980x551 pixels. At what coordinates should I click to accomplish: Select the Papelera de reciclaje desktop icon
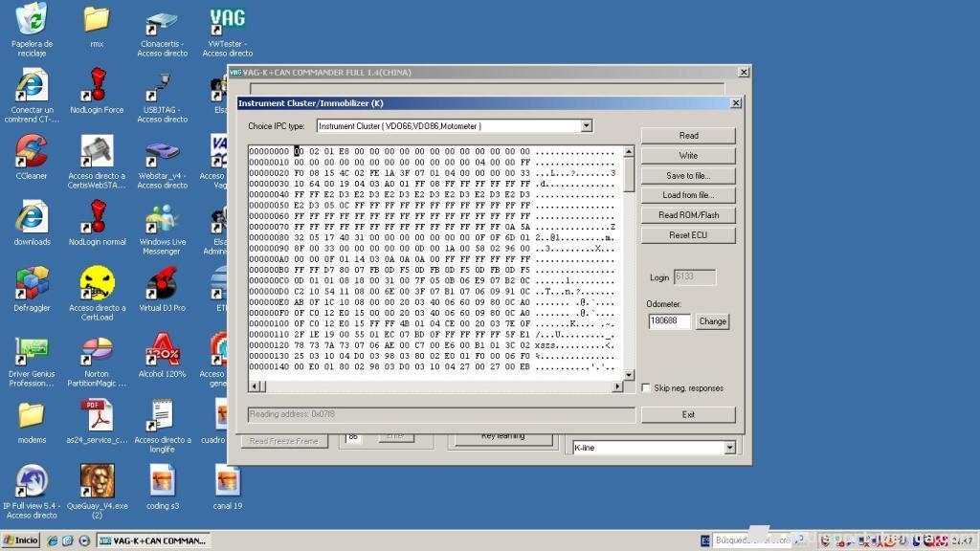pos(32,19)
